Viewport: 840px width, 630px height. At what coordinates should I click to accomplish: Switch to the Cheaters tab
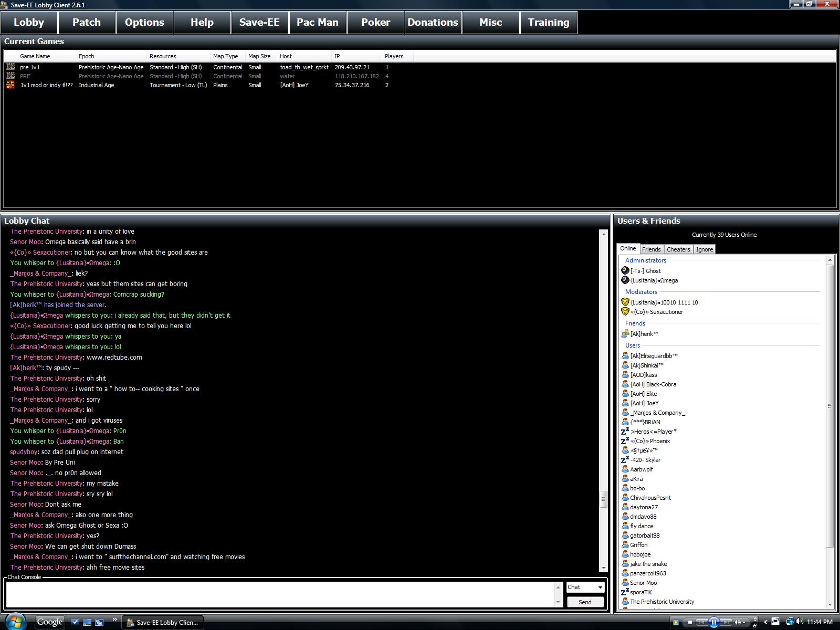click(x=678, y=249)
